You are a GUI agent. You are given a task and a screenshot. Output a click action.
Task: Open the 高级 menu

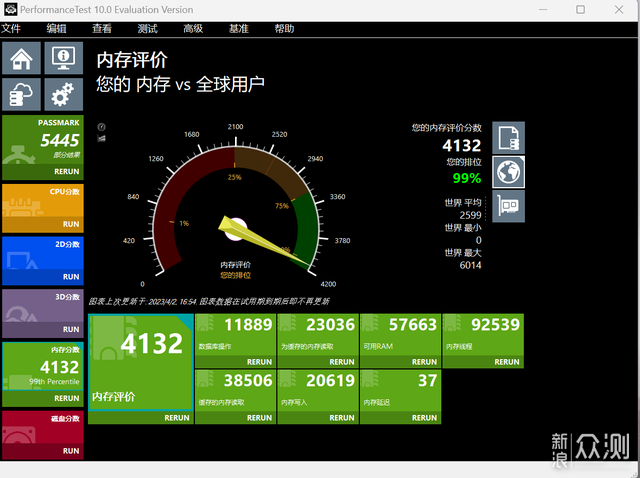coord(193,29)
